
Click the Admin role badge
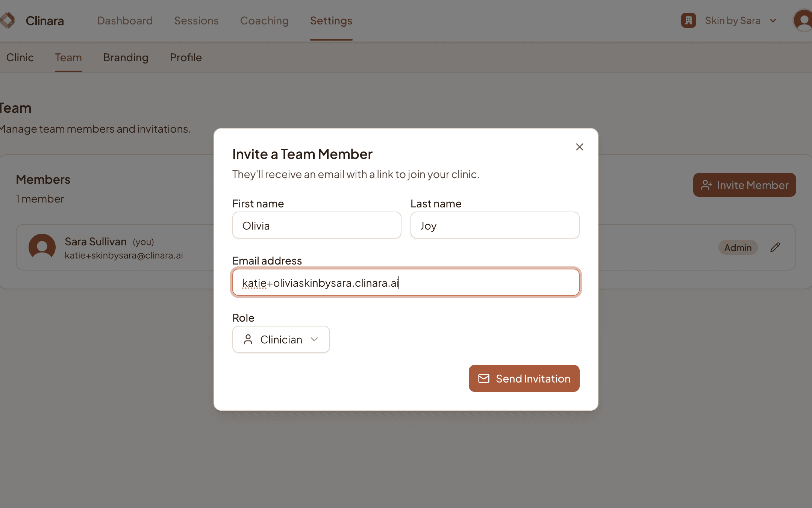coord(738,248)
